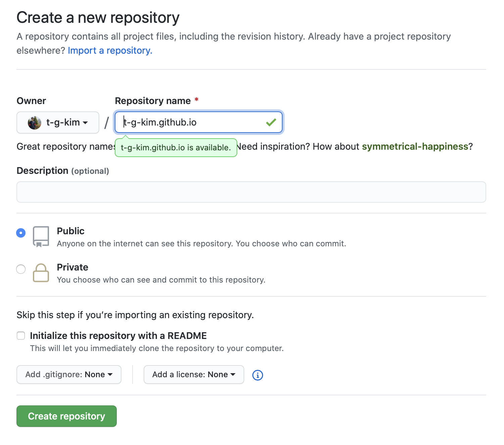Click the 'Initialize this repository with a README' label
Screen dimensions: 504x445
coord(118,336)
